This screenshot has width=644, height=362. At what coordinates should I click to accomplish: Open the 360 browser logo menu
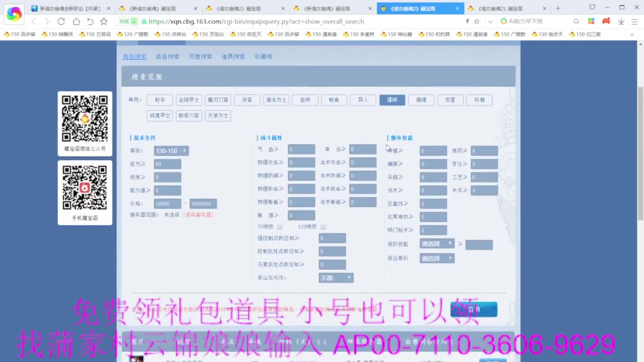pyautogui.click(x=14, y=14)
